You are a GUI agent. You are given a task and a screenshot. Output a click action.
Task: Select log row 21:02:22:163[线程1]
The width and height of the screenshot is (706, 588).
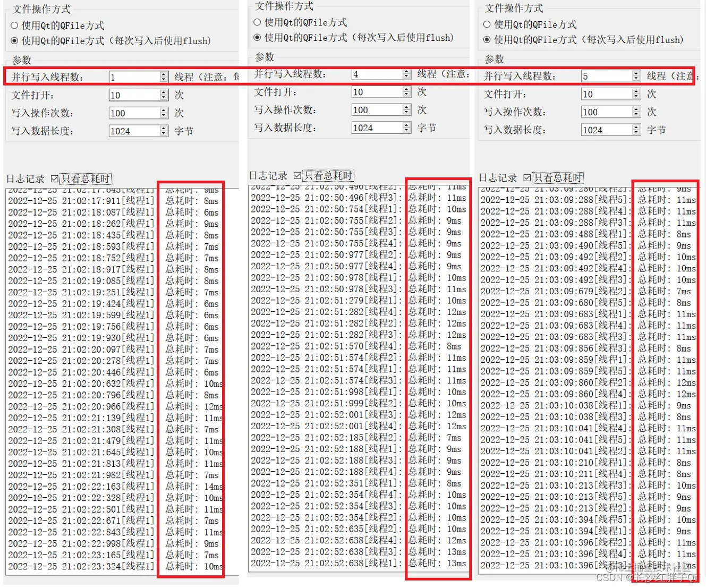click(115, 486)
